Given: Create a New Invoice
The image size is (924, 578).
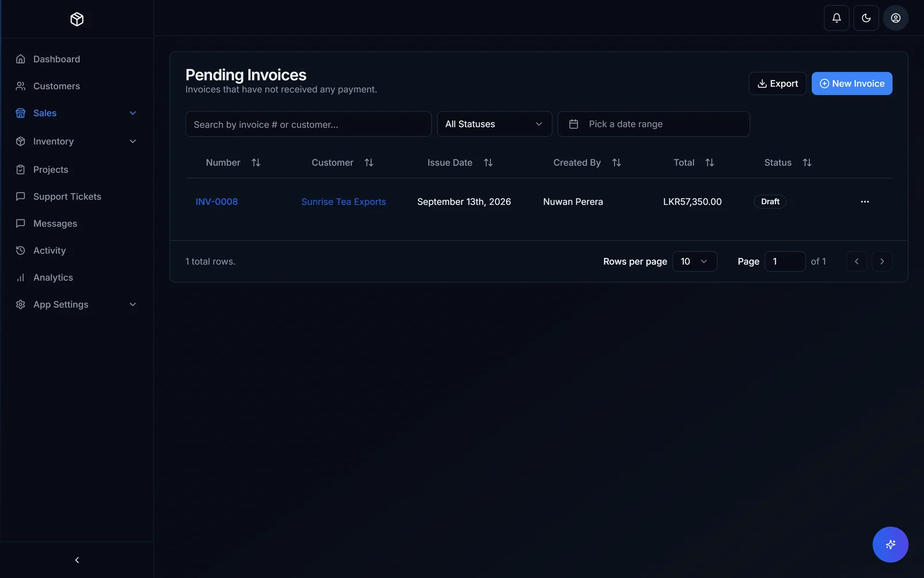Looking at the screenshot, I should tap(852, 84).
